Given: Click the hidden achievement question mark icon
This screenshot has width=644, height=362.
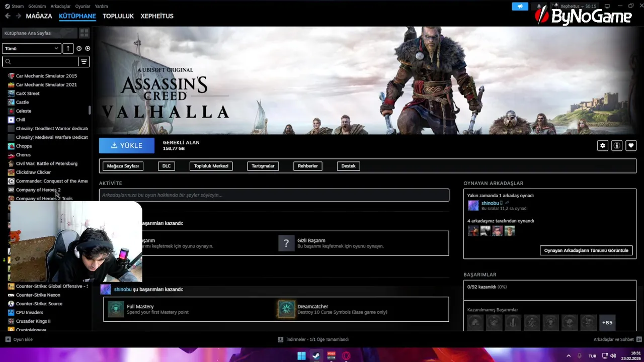Looking at the screenshot, I should 286,243.
